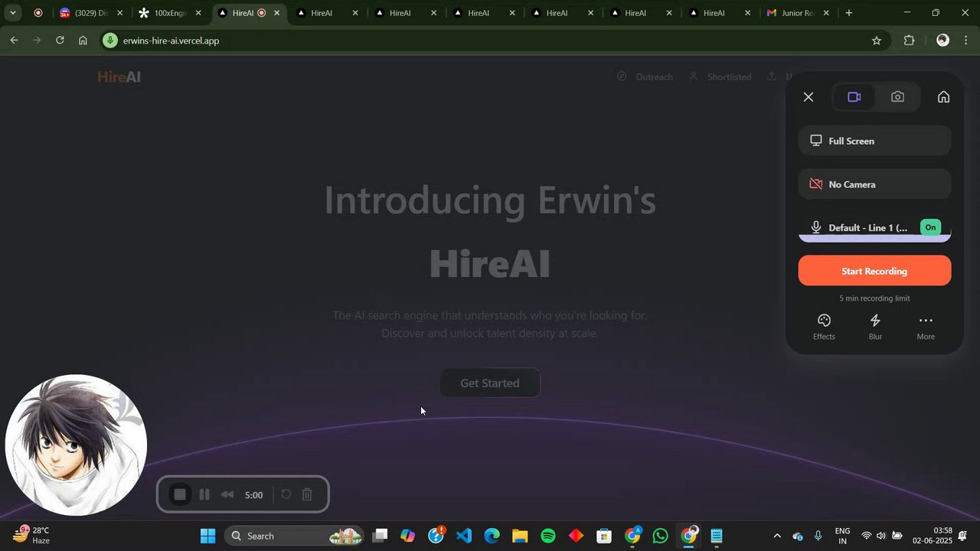This screenshot has height=551, width=980.
Task: Open the browser extensions puzzle icon
Action: [910, 41]
